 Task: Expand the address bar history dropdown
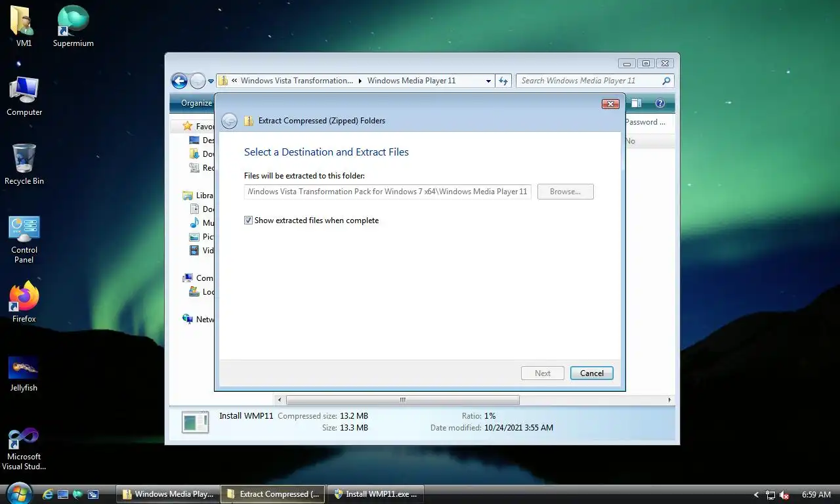(488, 81)
